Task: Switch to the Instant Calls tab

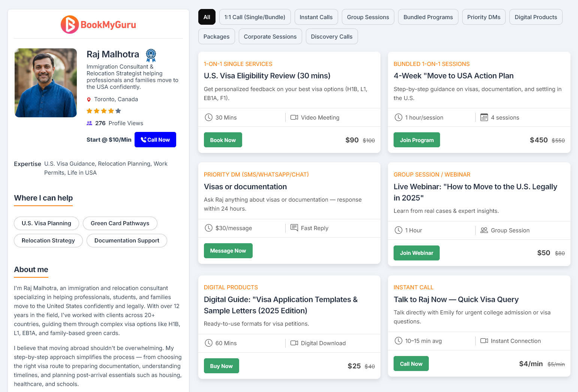Action: coord(316,17)
